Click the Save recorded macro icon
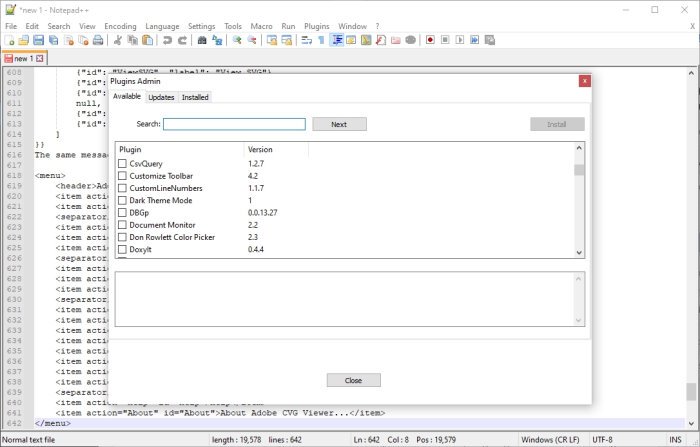 point(490,40)
